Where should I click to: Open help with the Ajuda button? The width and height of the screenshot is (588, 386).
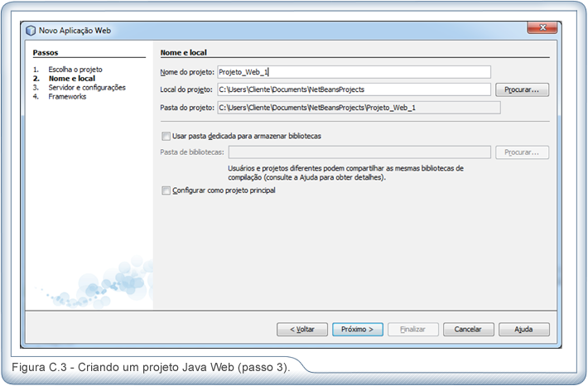[524, 330]
